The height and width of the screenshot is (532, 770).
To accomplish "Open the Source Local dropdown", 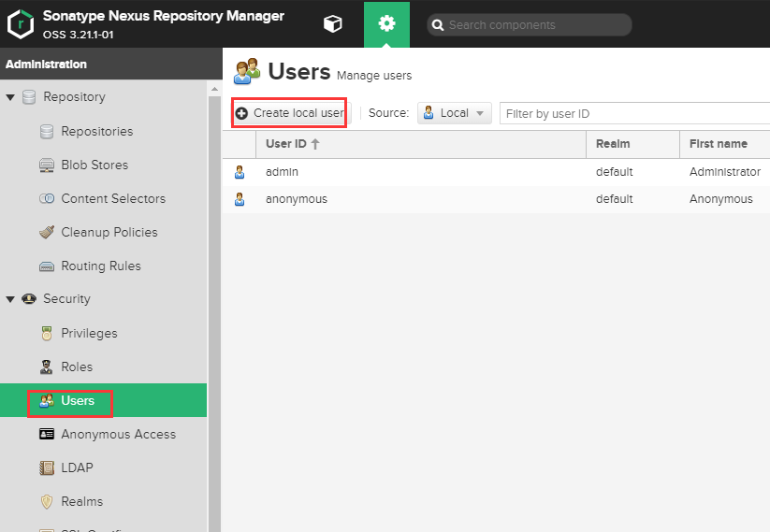I will point(455,113).
